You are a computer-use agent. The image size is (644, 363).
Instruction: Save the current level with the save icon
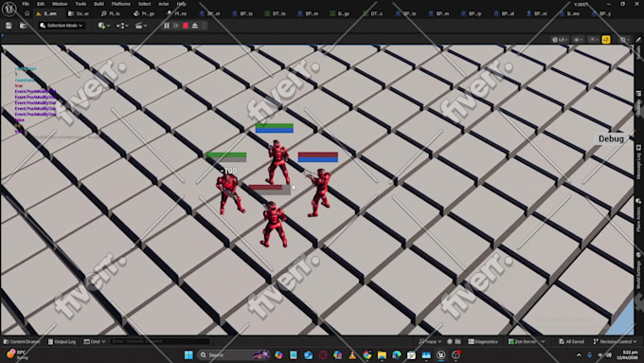tap(9, 26)
